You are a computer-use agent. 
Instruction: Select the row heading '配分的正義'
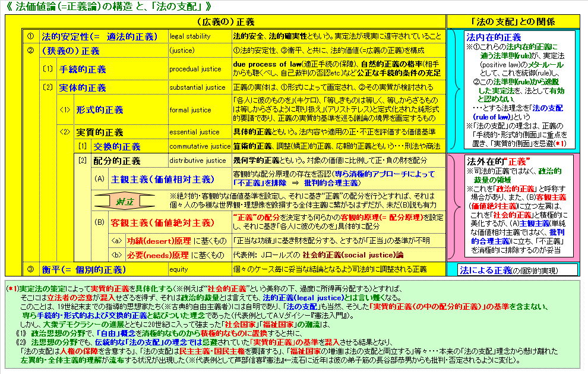[117, 161]
